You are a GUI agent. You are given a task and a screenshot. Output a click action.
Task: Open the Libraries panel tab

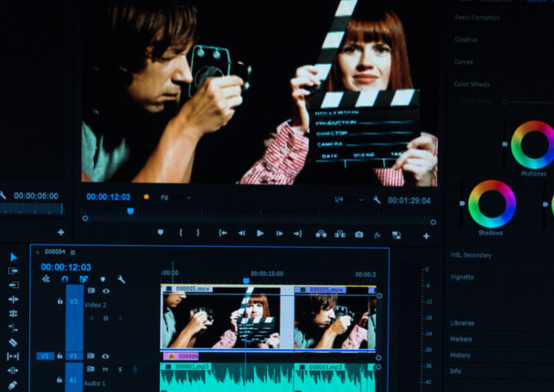pos(462,323)
